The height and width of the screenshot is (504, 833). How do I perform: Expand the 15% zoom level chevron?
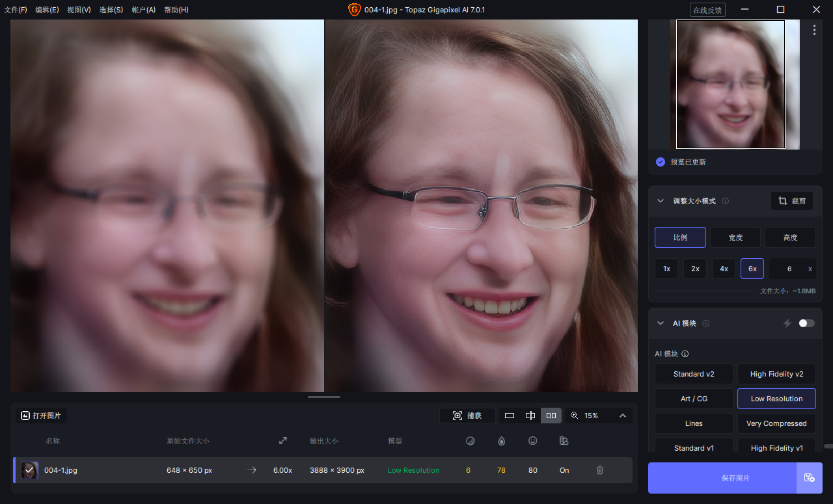point(622,416)
